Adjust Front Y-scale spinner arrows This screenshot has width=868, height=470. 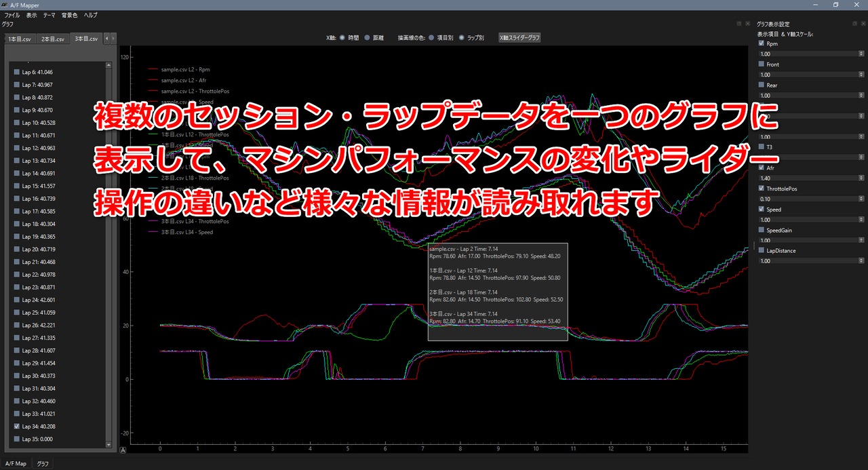861,75
